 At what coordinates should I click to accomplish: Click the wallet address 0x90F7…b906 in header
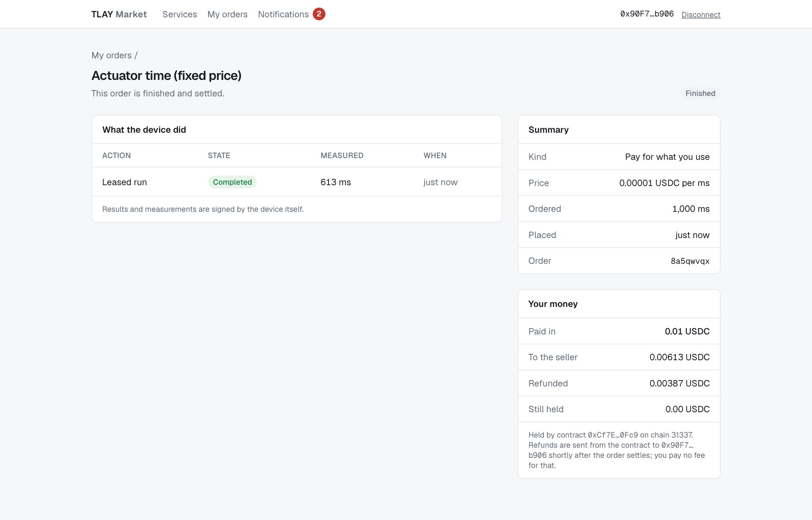pyautogui.click(x=647, y=14)
